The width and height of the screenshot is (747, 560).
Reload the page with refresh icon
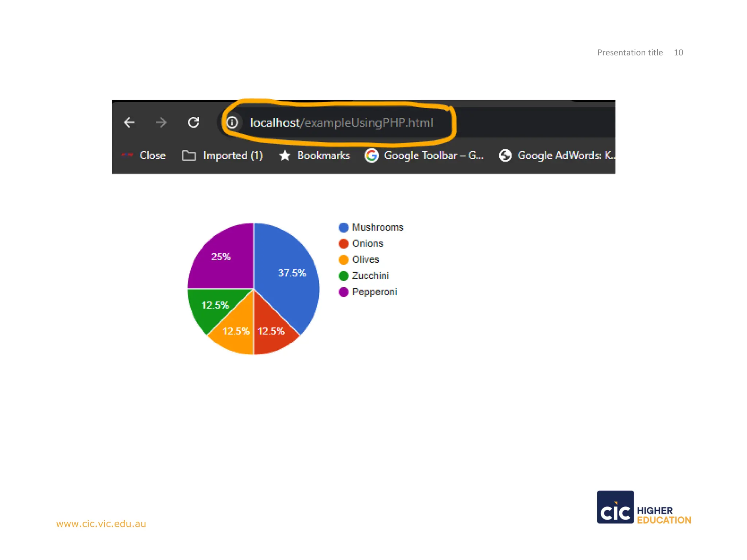[193, 122]
